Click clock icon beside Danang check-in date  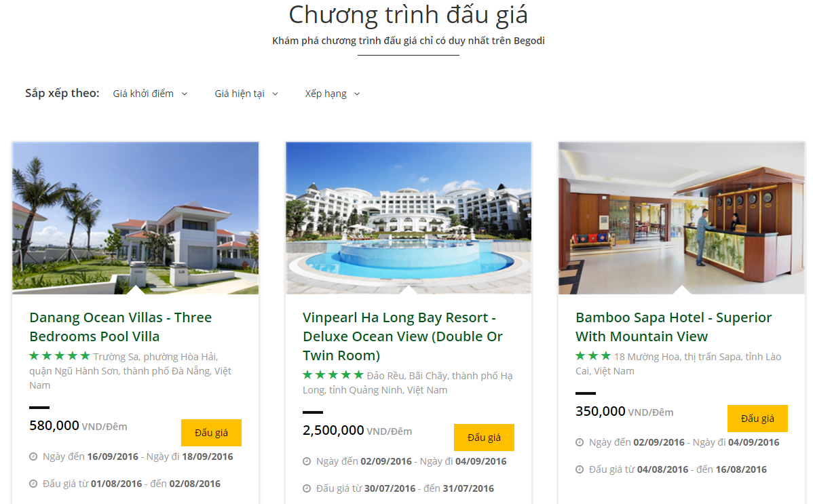point(33,457)
